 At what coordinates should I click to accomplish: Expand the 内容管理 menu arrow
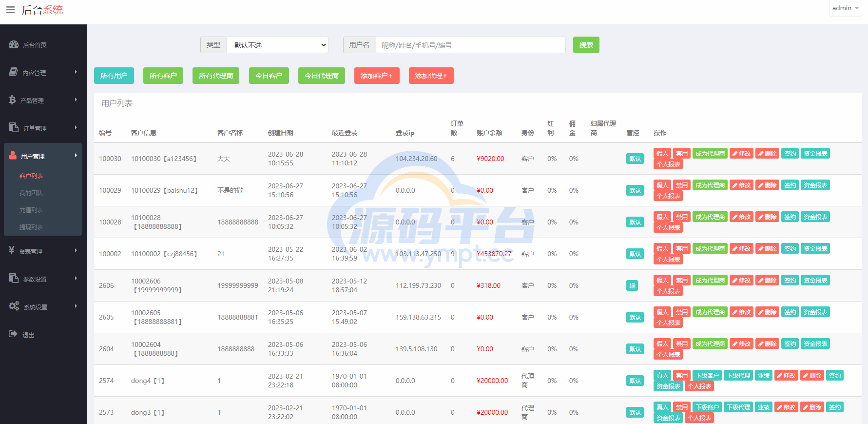point(76,72)
